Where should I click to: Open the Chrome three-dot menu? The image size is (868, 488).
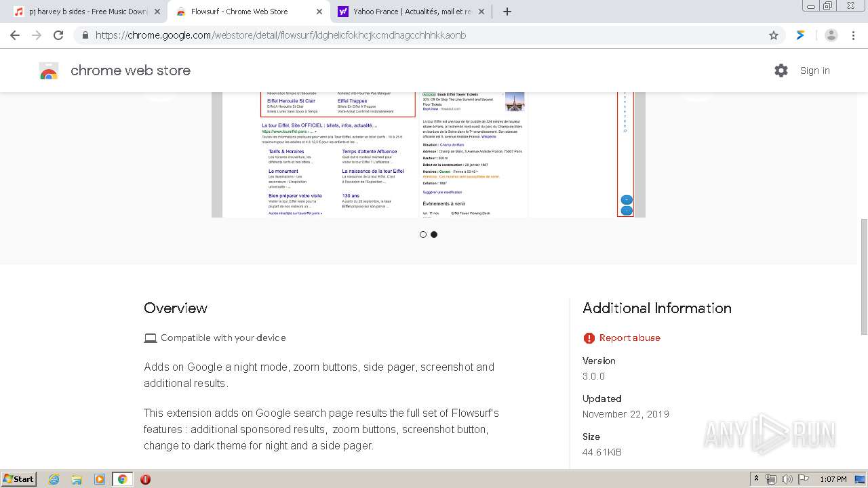(x=854, y=35)
